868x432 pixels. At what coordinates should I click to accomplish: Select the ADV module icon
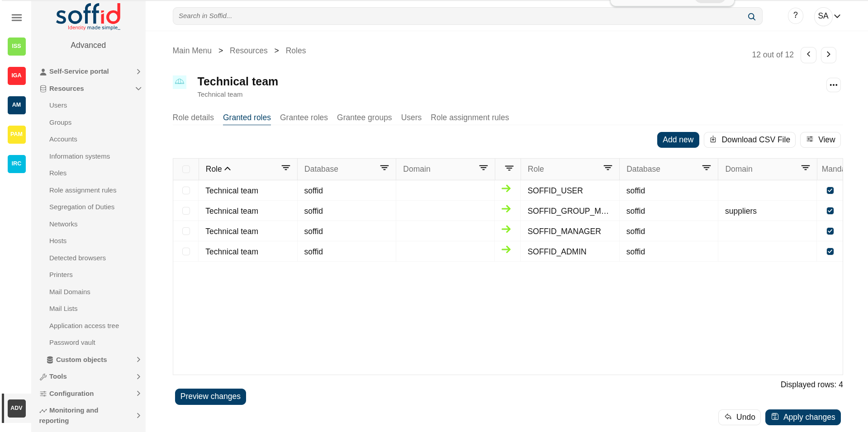(x=17, y=408)
